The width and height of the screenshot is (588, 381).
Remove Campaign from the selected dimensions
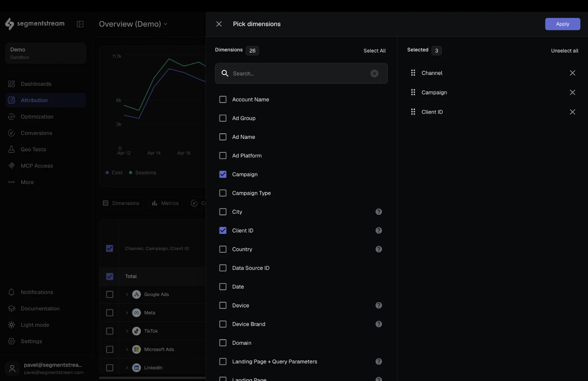point(572,92)
